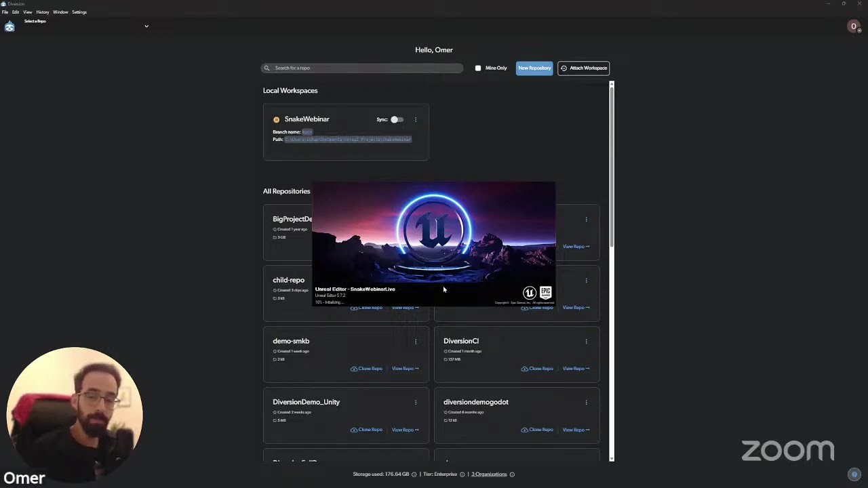Click Clone Repo on the DiversionDemo_Unity card

click(x=366, y=430)
